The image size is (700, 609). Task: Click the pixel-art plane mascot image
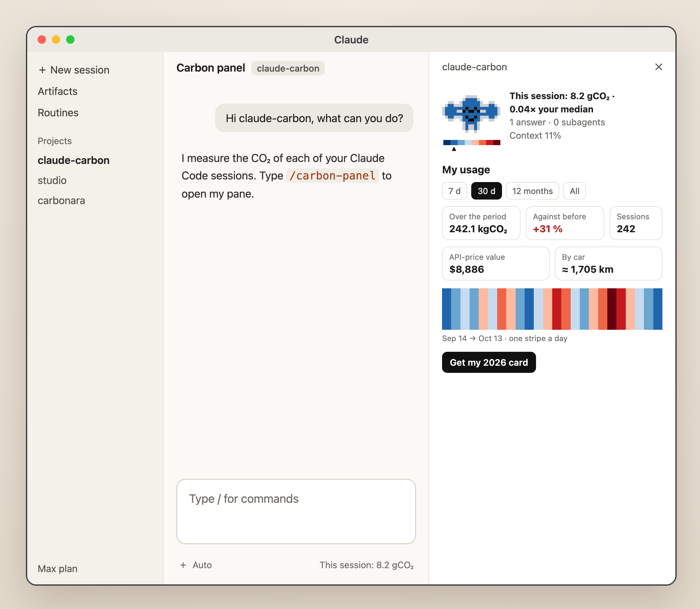pos(471,114)
